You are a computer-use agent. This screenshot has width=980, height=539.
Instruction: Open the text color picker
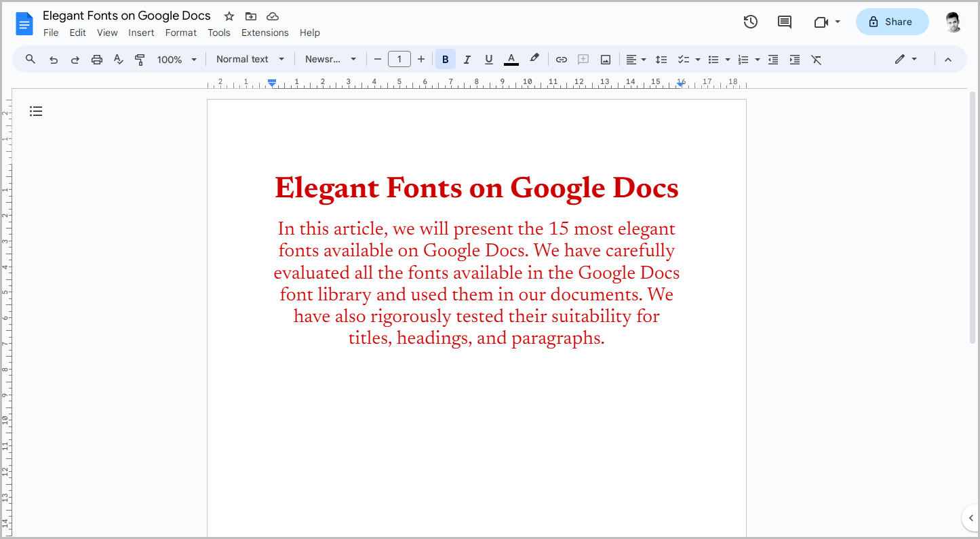click(x=511, y=59)
